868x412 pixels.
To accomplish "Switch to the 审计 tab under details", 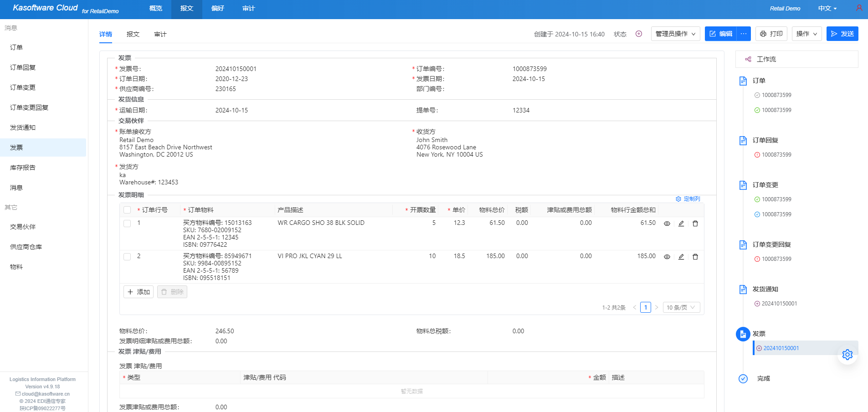I will click(x=160, y=34).
